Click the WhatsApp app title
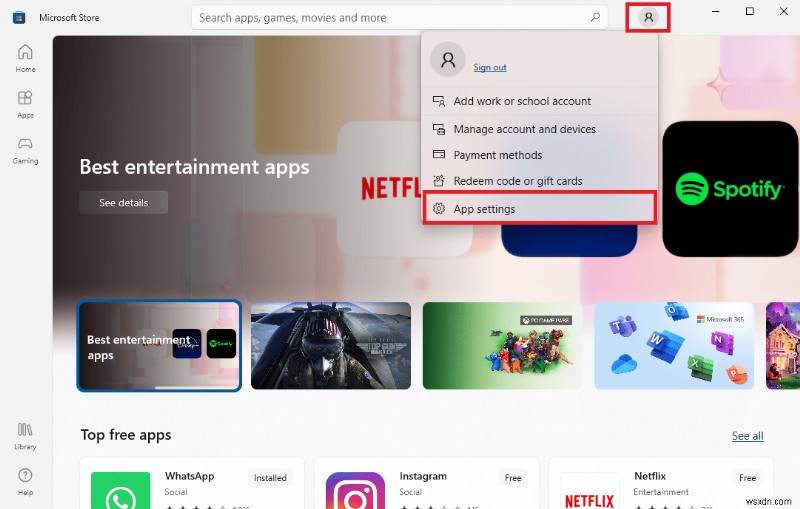The image size is (800, 509). coord(189,476)
